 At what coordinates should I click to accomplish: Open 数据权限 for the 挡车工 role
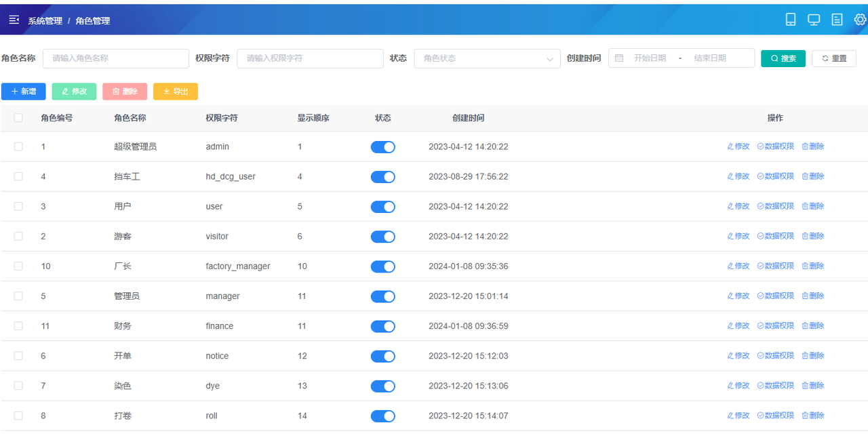click(776, 176)
